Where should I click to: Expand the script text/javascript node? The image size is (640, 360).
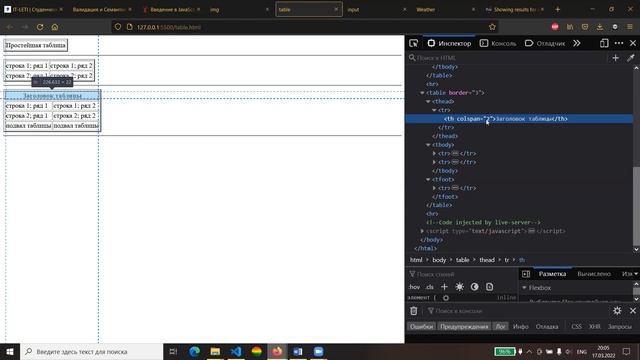422,231
